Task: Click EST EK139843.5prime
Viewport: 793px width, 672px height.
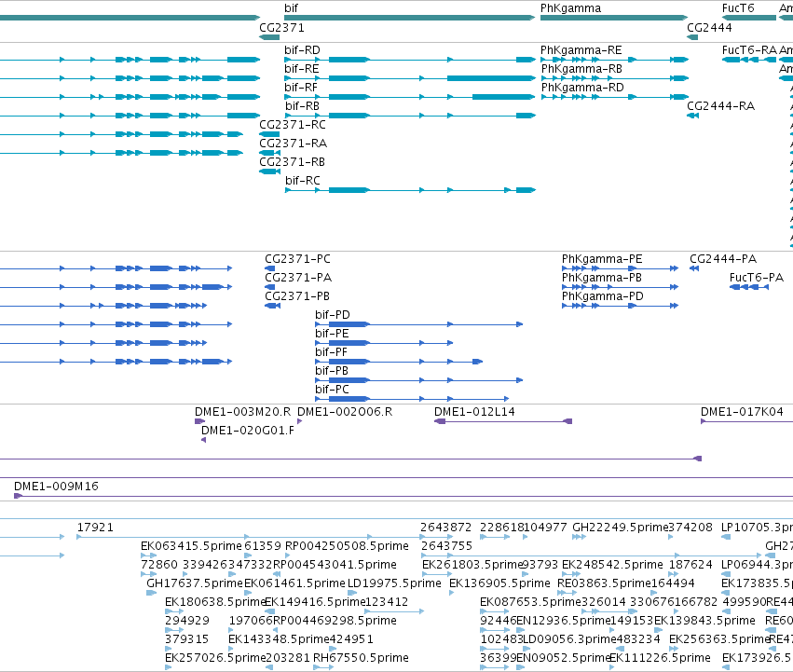Action: point(704,621)
